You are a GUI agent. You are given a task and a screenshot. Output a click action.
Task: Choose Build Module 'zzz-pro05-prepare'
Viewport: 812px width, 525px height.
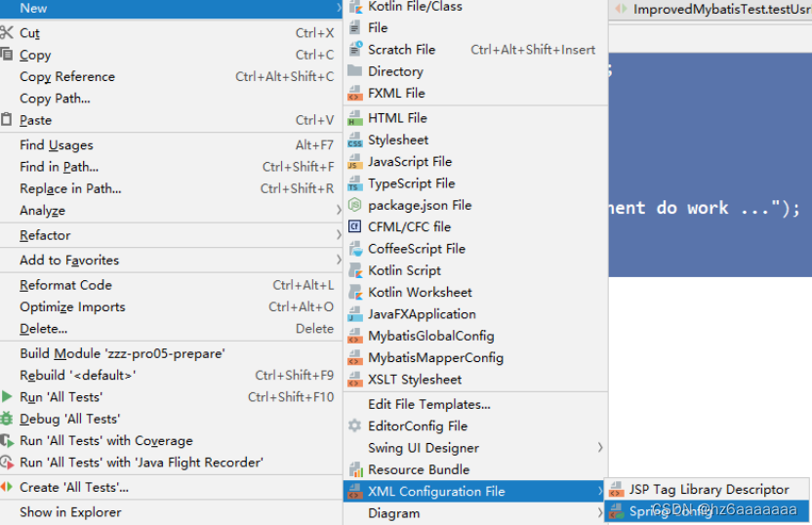(171, 353)
